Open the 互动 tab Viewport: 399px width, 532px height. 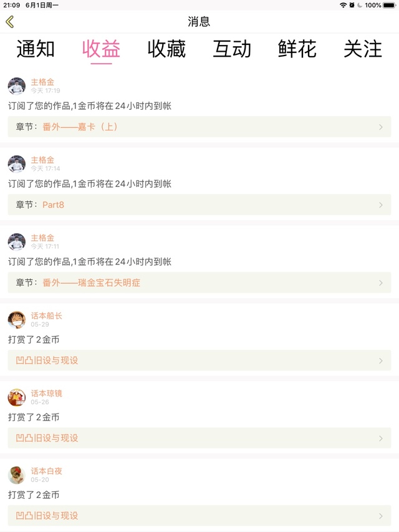(232, 49)
